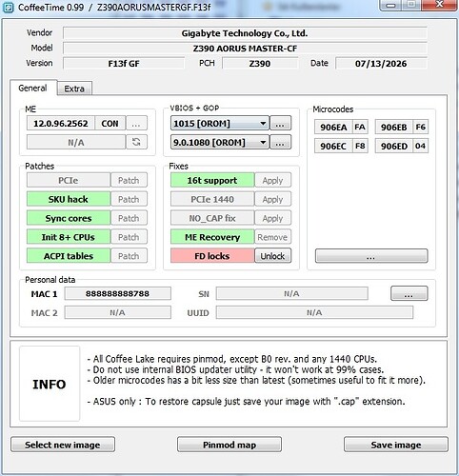The width and height of the screenshot is (459, 476).
Task: Select the General tab
Action: [x=33, y=88]
